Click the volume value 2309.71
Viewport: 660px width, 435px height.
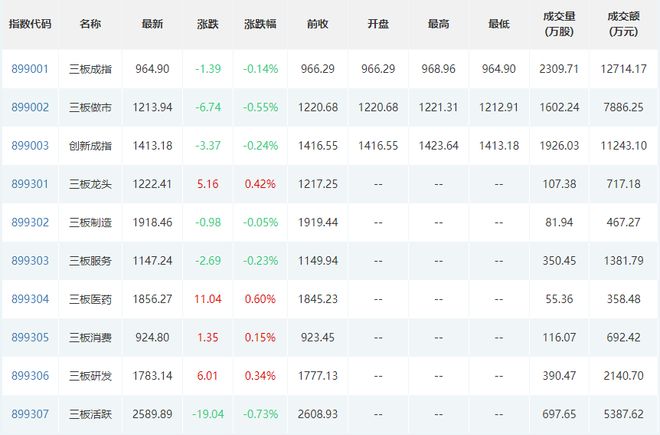click(559, 69)
